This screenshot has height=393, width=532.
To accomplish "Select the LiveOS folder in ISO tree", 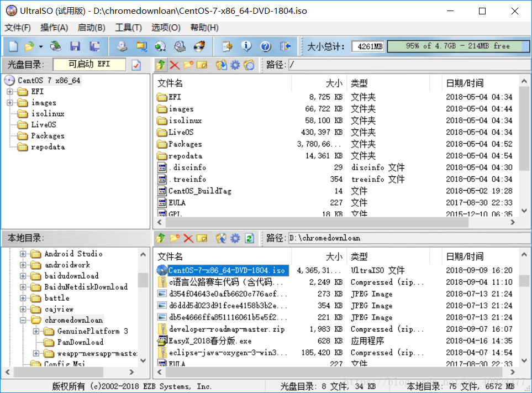I will pyautogui.click(x=44, y=125).
